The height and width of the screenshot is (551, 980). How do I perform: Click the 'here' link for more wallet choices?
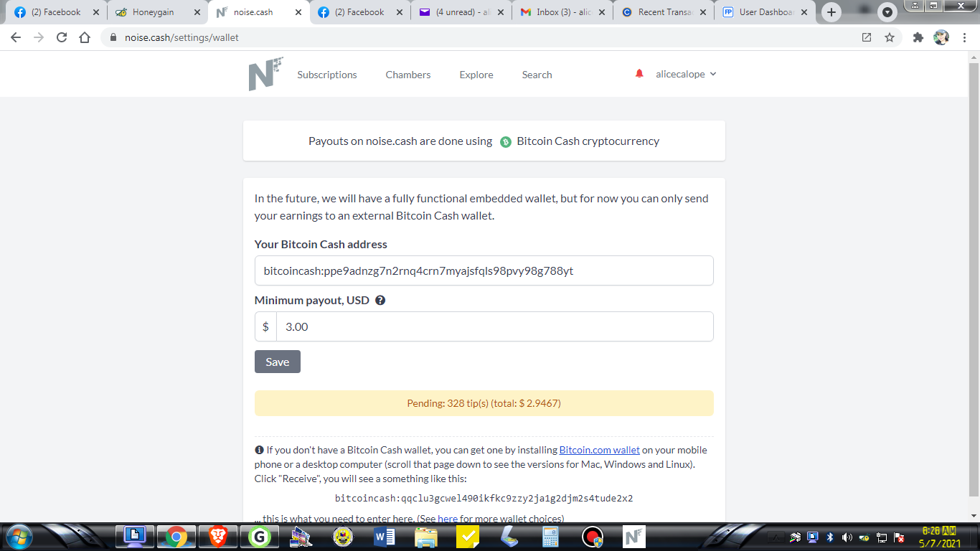click(x=448, y=518)
